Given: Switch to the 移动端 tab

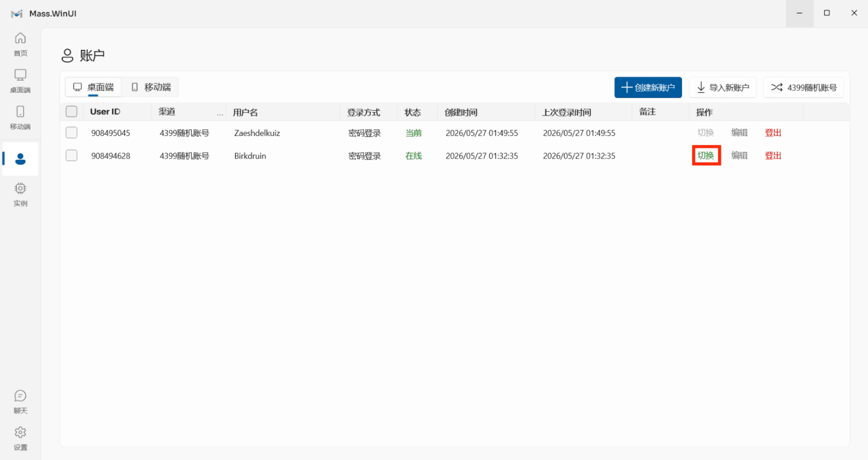Looking at the screenshot, I should point(151,87).
